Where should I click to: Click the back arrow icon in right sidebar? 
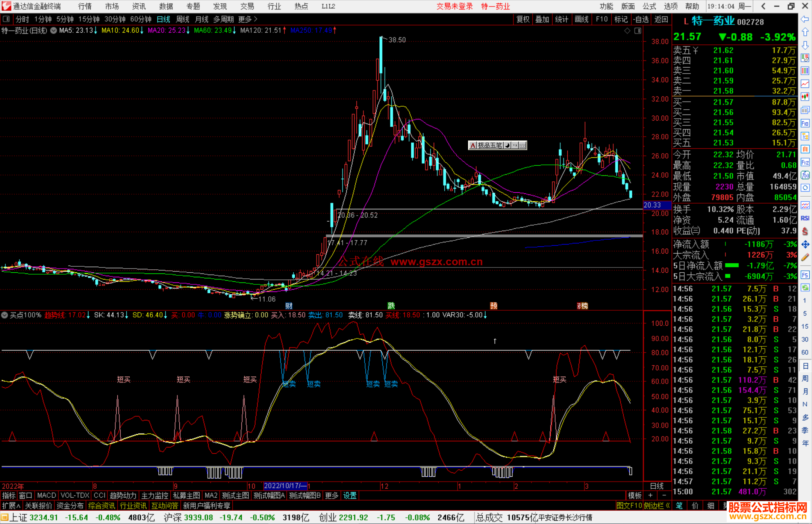[805, 19]
